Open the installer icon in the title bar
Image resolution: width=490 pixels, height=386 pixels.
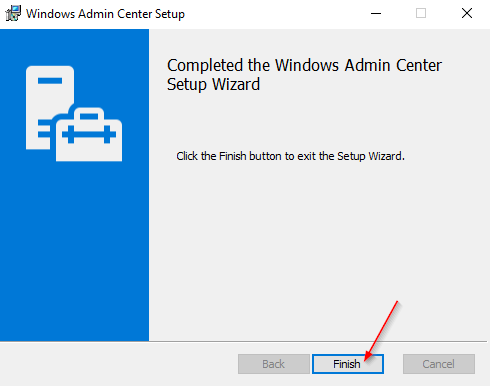pos(13,13)
